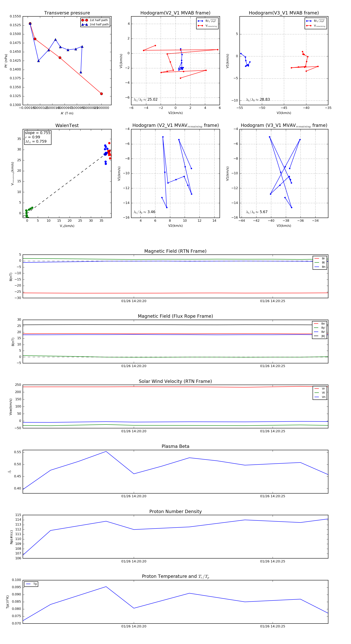Click the 'VA(km/s)' axis label in WalenTest
The image size is (351, 644).
(x=67, y=226)
